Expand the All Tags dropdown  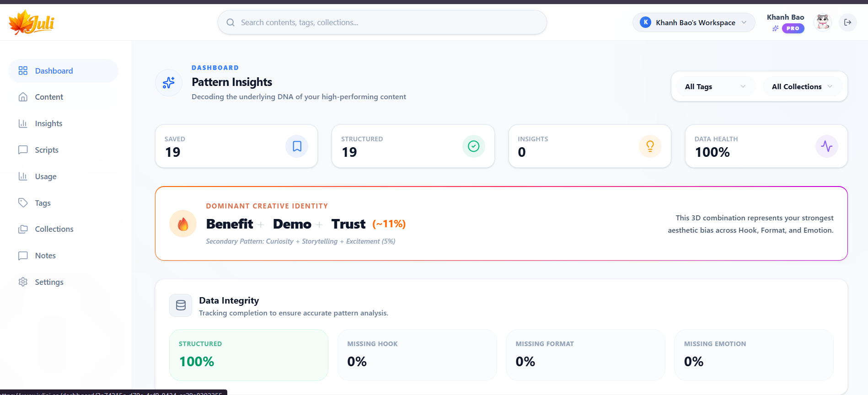[715, 86]
